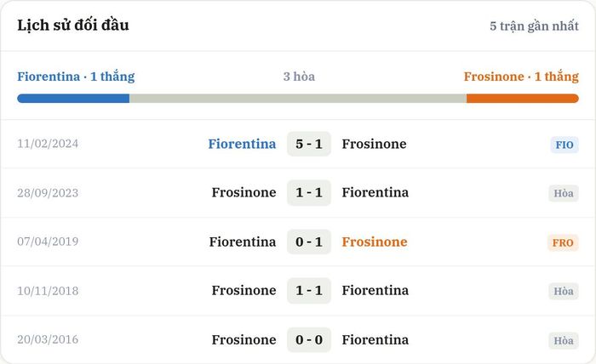Image resolution: width=596 pixels, height=364 pixels.
Task: Click the gray draws segment of the bar
Action: click(x=298, y=99)
